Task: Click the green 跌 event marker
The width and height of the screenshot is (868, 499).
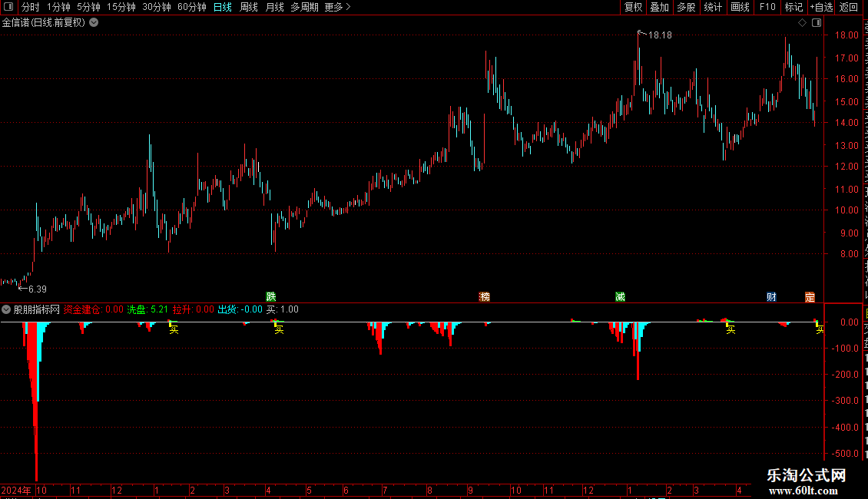Action: 270,297
